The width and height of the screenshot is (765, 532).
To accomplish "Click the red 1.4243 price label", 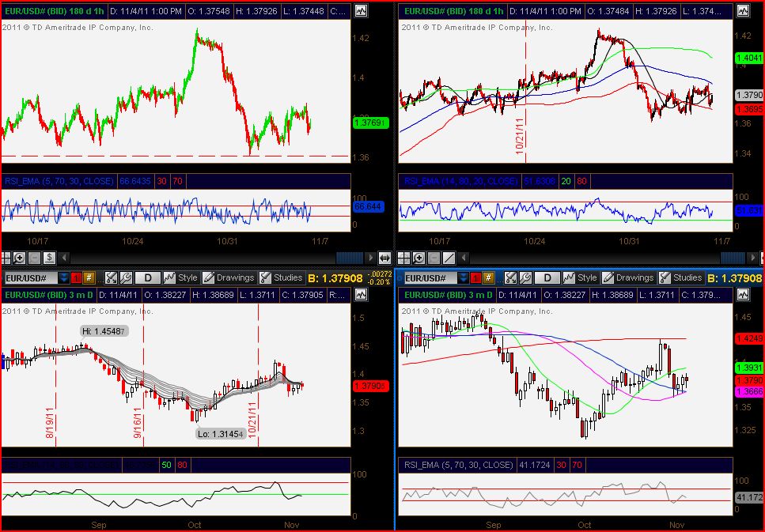I will coord(749,338).
